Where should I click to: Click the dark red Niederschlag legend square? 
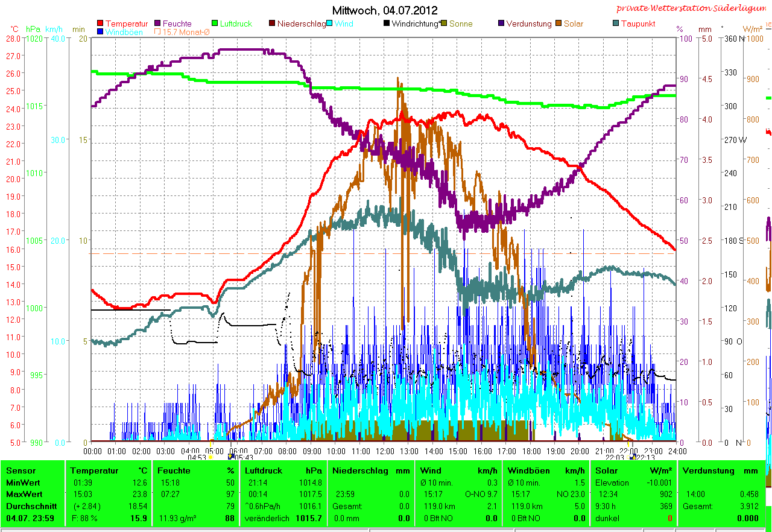tap(273, 24)
